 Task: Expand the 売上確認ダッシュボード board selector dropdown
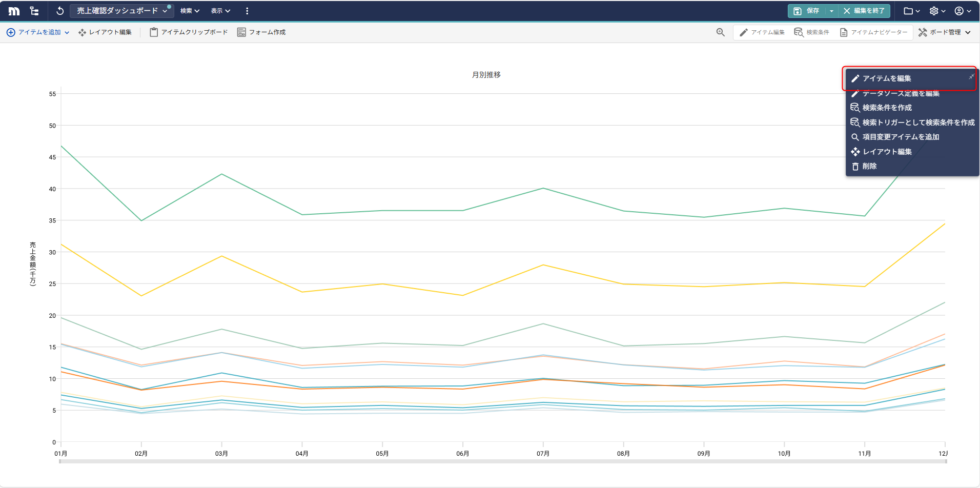click(x=122, y=11)
